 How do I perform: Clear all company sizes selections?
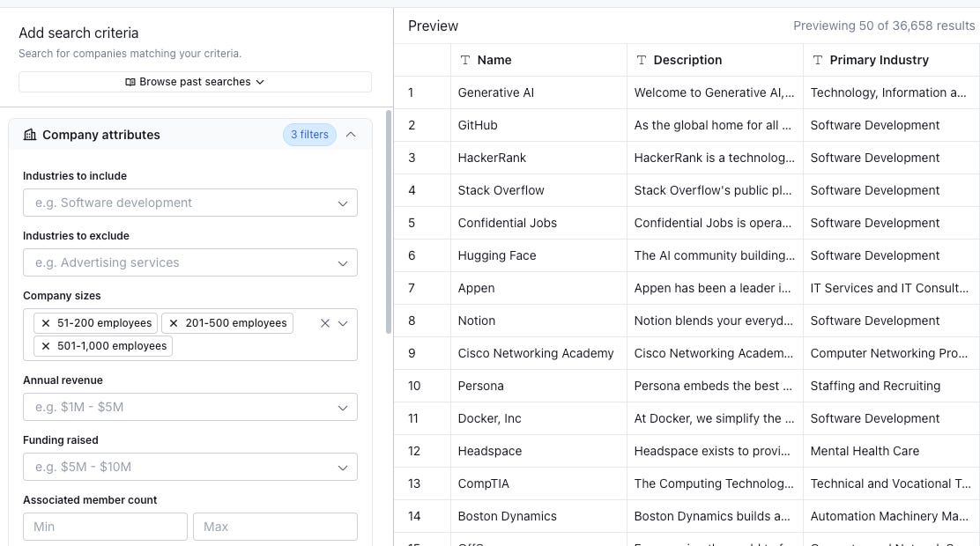[325, 323]
